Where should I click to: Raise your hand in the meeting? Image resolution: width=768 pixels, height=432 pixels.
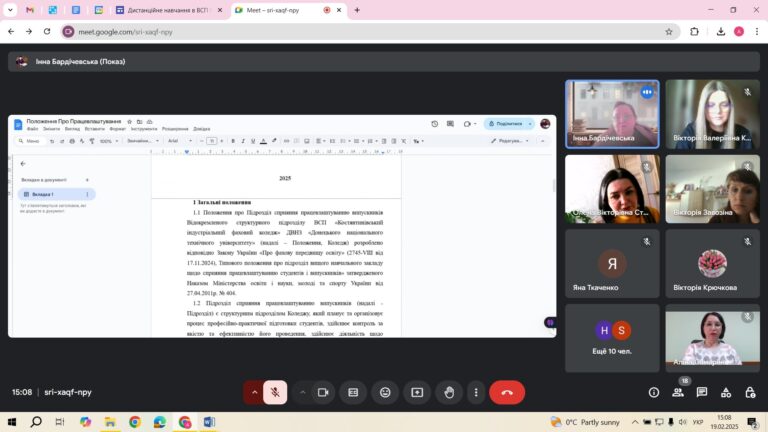point(449,392)
